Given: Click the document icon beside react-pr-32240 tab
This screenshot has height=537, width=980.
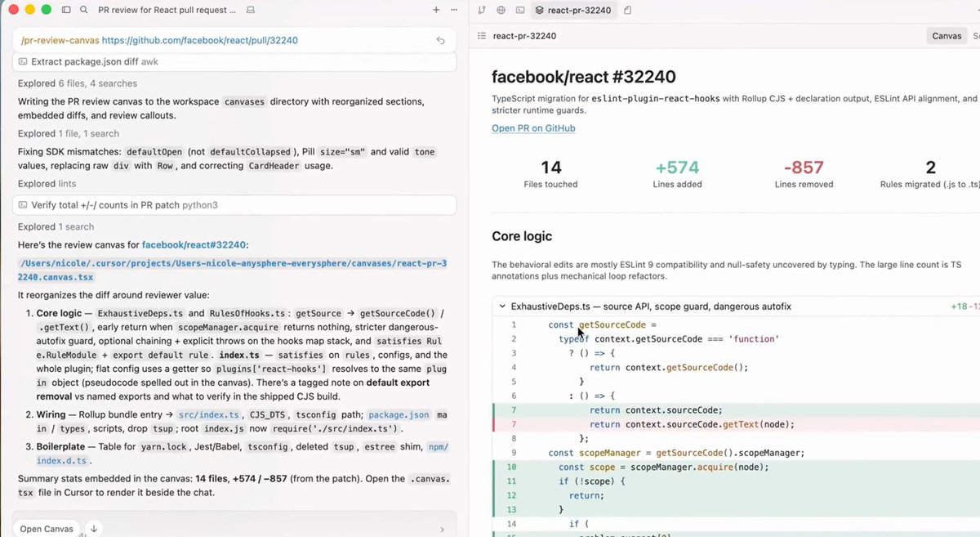Looking at the screenshot, I should click(x=627, y=10).
